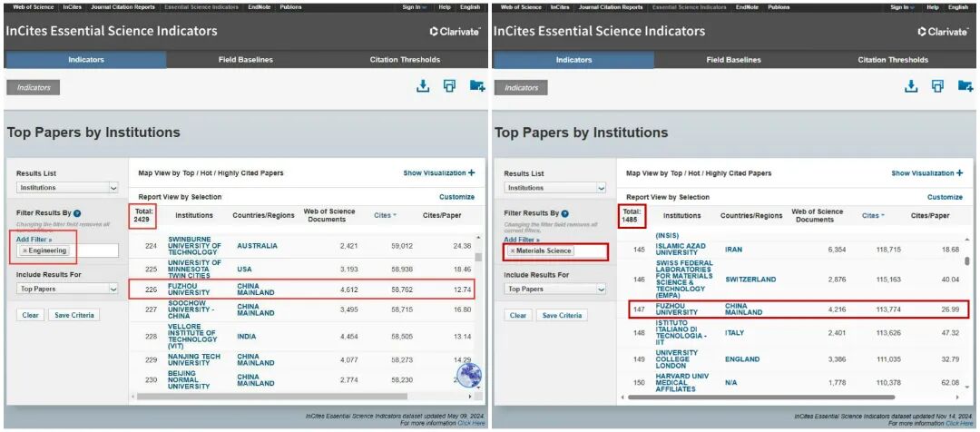
Task: Open Help link in left top bar
Action: tap(445, 7)
